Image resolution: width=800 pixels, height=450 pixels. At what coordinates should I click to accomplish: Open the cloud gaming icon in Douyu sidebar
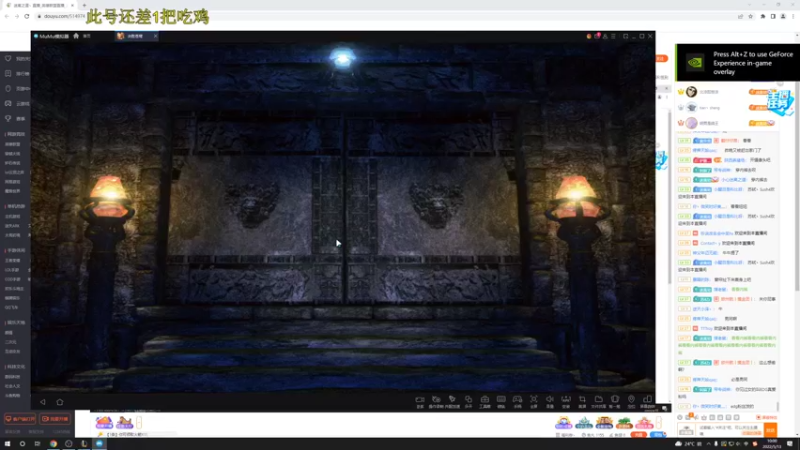pyautogui.click(x=8, y=104)
